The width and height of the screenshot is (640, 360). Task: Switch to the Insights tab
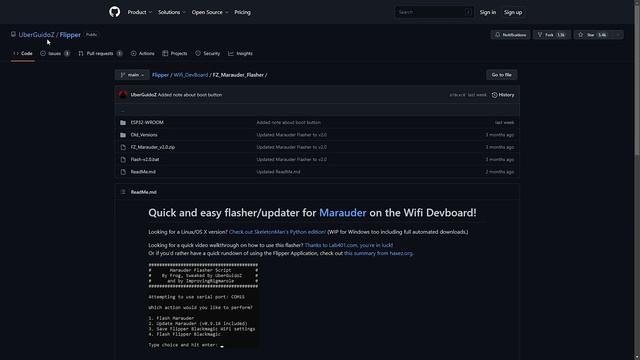(x=240, y=53)
